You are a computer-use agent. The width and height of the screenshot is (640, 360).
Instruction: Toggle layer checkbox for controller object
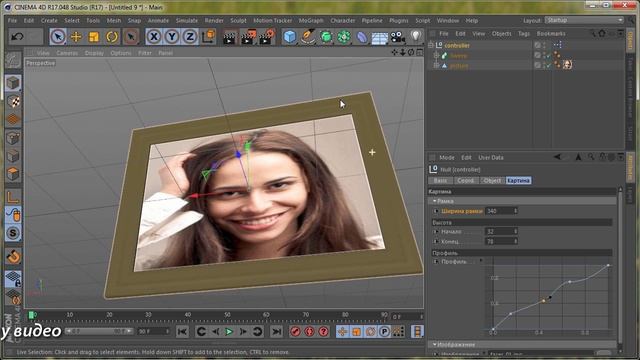tap(538, 45)
